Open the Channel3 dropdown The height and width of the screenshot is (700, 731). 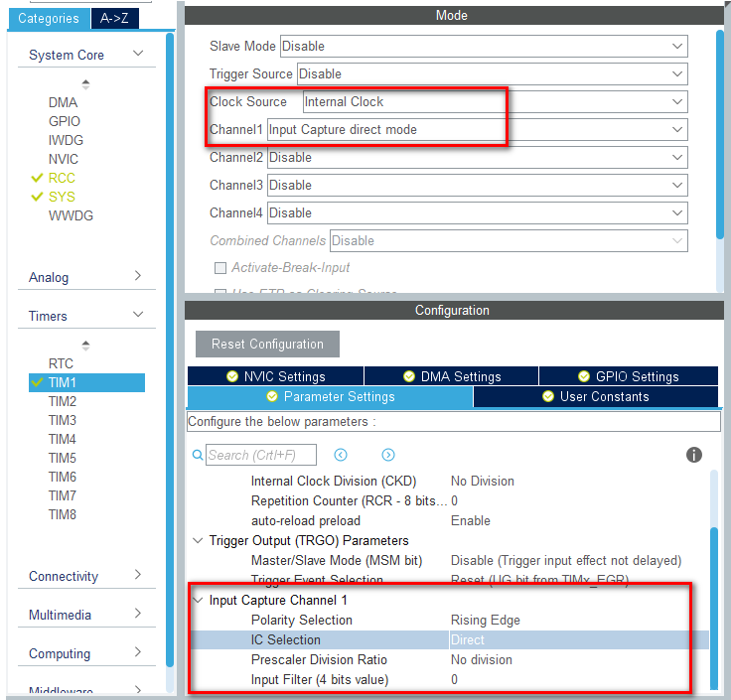click(478, 185)
